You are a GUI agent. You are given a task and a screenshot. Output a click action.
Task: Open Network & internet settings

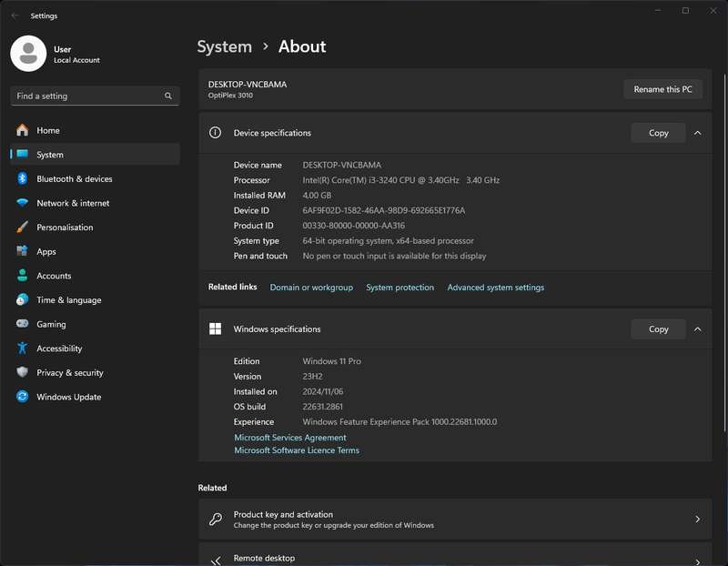95,202
